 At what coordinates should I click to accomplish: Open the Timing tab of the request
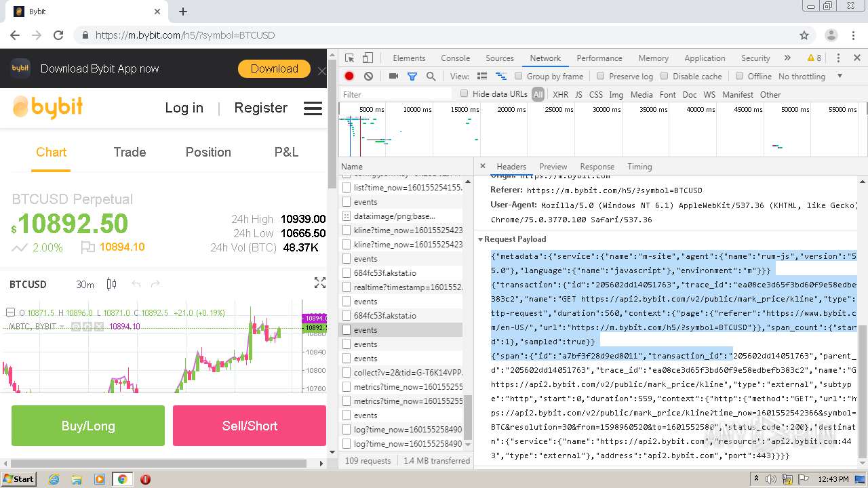(x=639, y=167)
